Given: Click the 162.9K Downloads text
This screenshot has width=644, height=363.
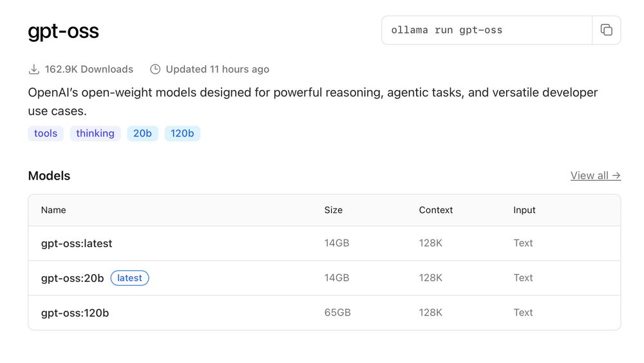Looking at the screenshot, I should [x=89, y=69].
